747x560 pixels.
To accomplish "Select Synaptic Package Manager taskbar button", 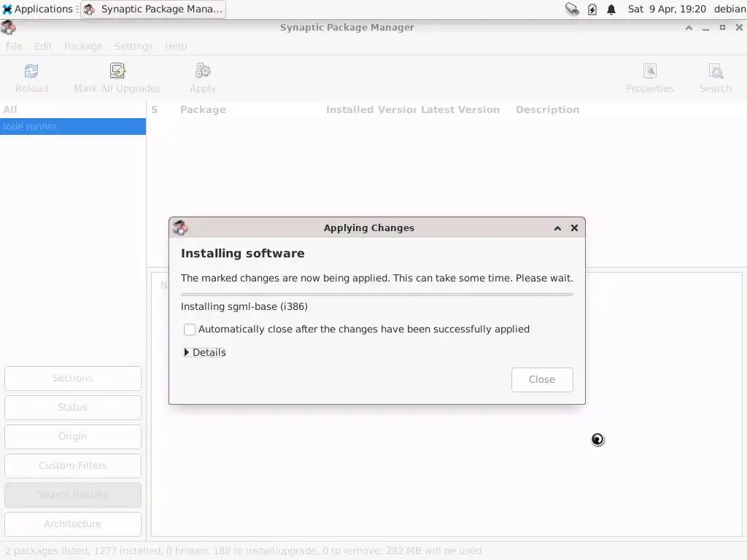I will [x=153, y=9].
